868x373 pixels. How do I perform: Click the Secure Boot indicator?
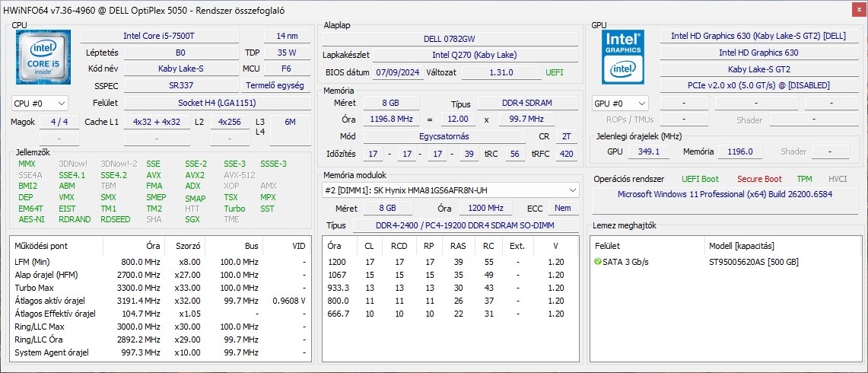759,179
